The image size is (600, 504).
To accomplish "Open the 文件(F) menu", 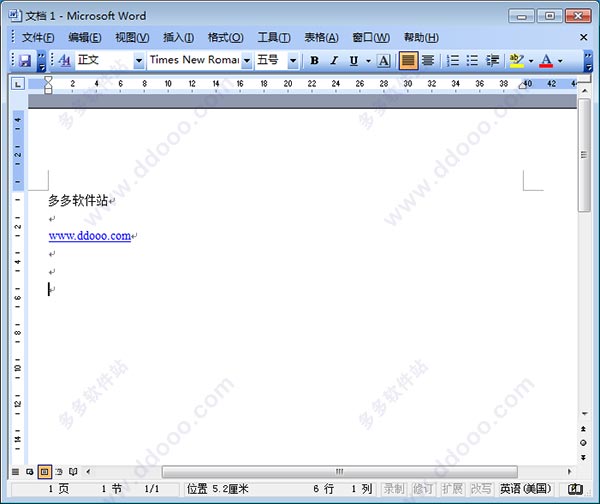I will [38, 38].
